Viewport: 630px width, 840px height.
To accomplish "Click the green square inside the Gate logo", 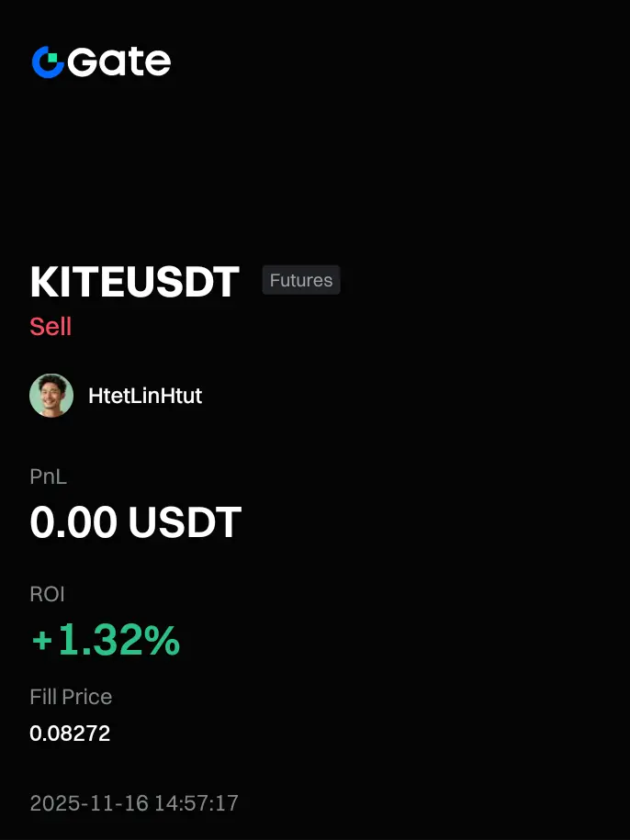I will click(x=52, y=57).
